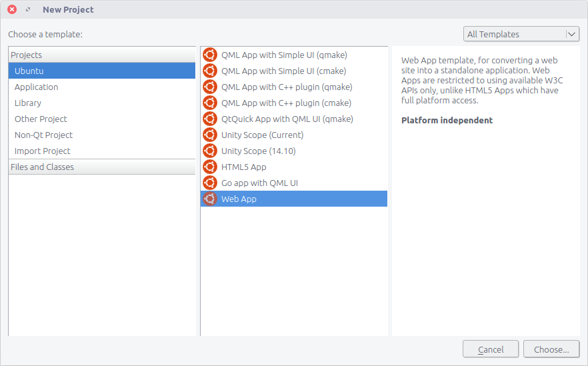Click the Files and Classes section header
Viewport: 588px width, 366px height.
click(101, 167)
